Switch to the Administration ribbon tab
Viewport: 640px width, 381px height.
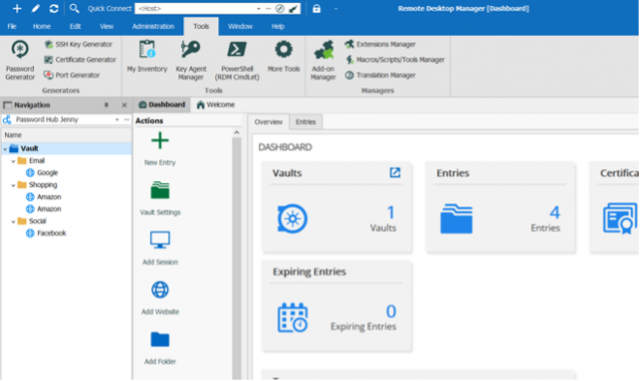coord(153,26)
